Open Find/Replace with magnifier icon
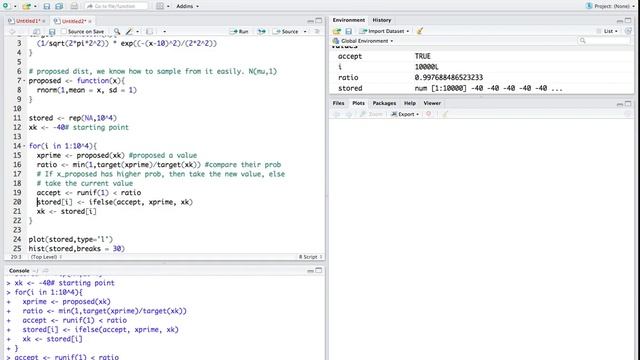The width and height of the screenshot is (640, 360). [x=117, y=31]
